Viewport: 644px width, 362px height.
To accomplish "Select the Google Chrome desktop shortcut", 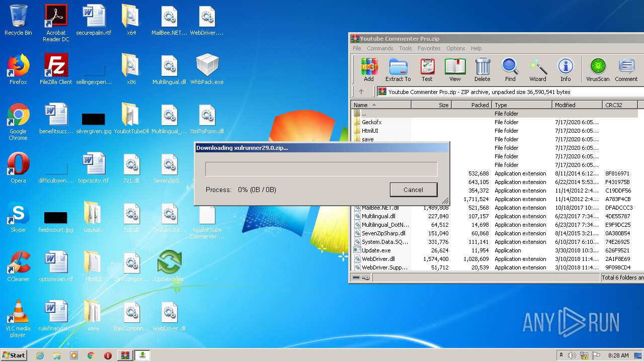I will tap(18, 122).
